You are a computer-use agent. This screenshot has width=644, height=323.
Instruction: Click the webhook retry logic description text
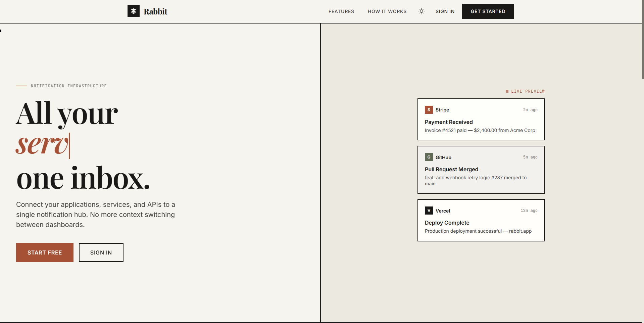pyautogui.click(x=476, y=181)
